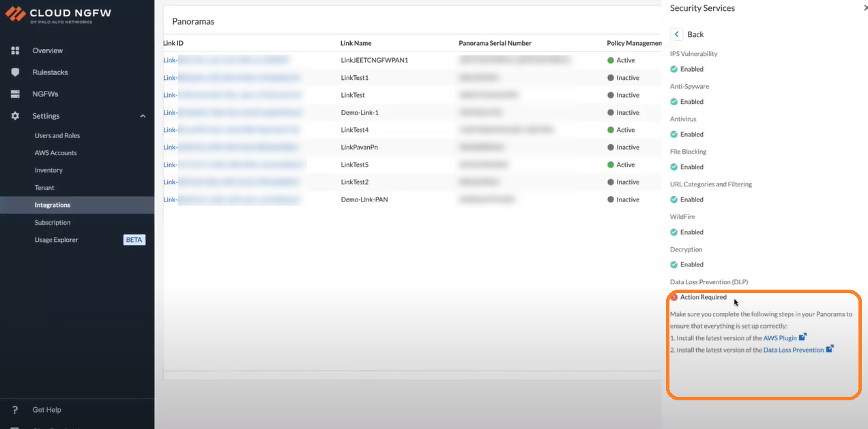This screenshot has width=868, height=429.
Task: Click the Link ID column header
Action: (x=173, y=43)
